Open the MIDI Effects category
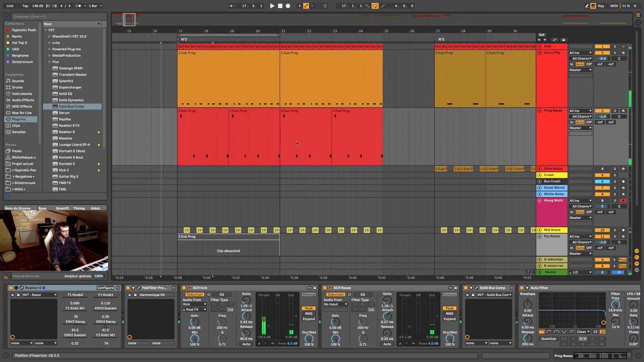The width and height of the screenshot is (644, 362). point(22,107)
